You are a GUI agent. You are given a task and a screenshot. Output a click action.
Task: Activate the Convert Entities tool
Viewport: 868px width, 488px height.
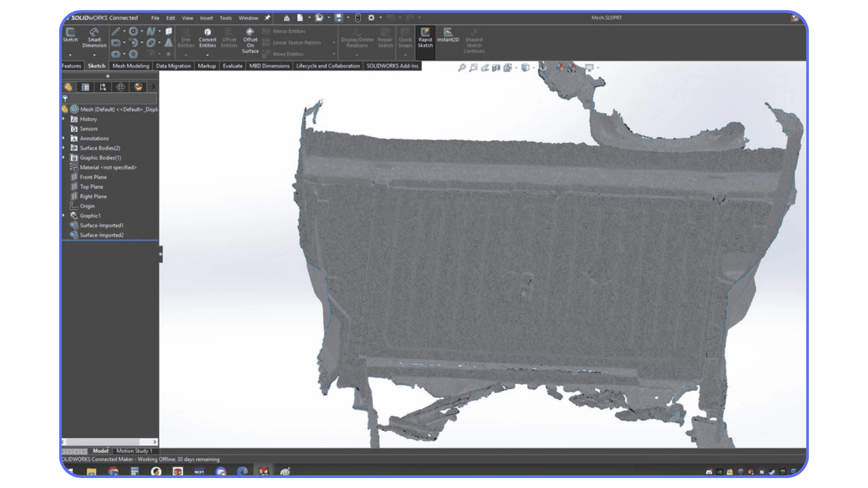click(208, 39)
